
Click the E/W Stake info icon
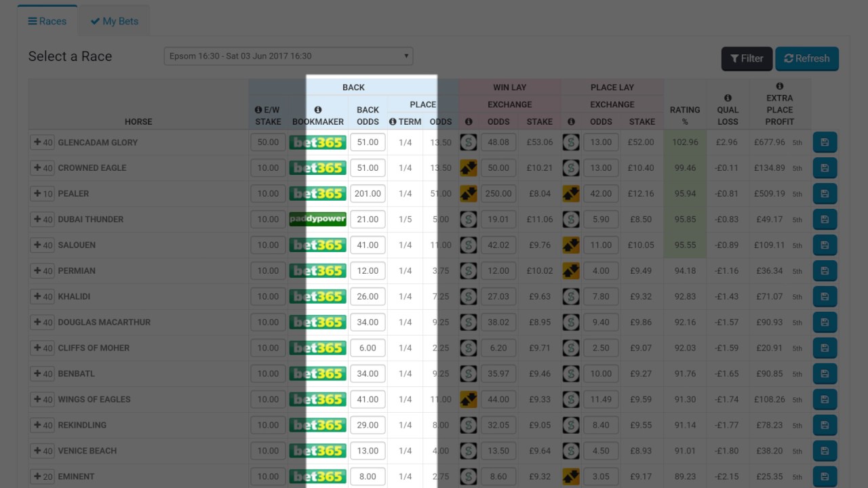pos(258,110)
